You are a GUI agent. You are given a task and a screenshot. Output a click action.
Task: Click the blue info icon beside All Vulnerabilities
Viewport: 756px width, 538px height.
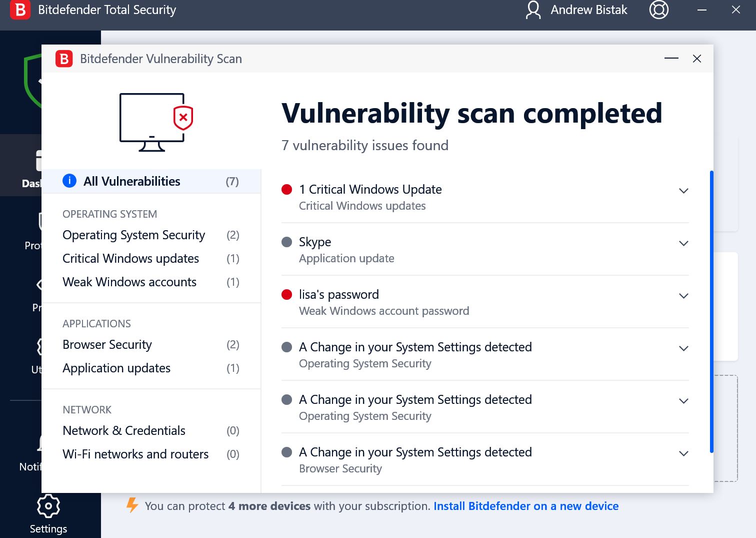pyautogui.click(x=69, y=181)
